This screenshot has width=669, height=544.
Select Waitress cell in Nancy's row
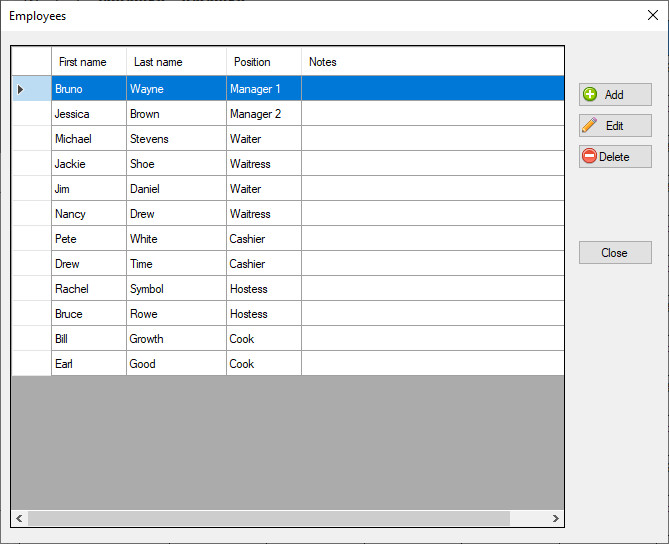click(264, 214)
